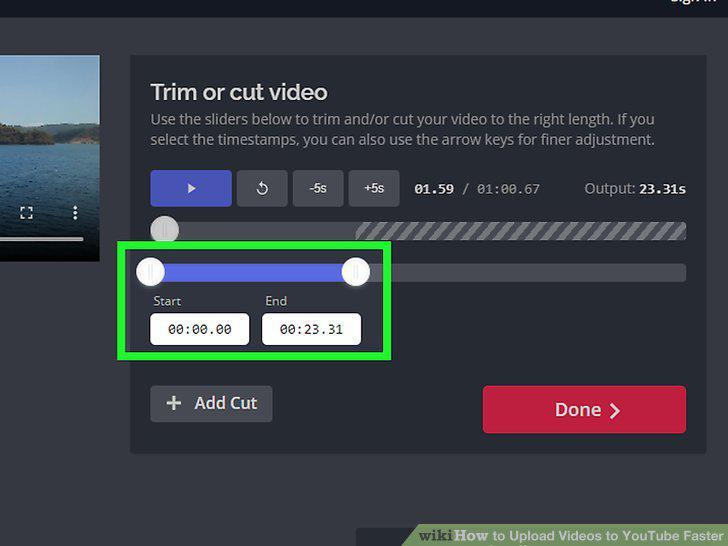728x546 pixels.
Task: Click the blue selected range of trim bar
Action: click(x=253, y=273)
